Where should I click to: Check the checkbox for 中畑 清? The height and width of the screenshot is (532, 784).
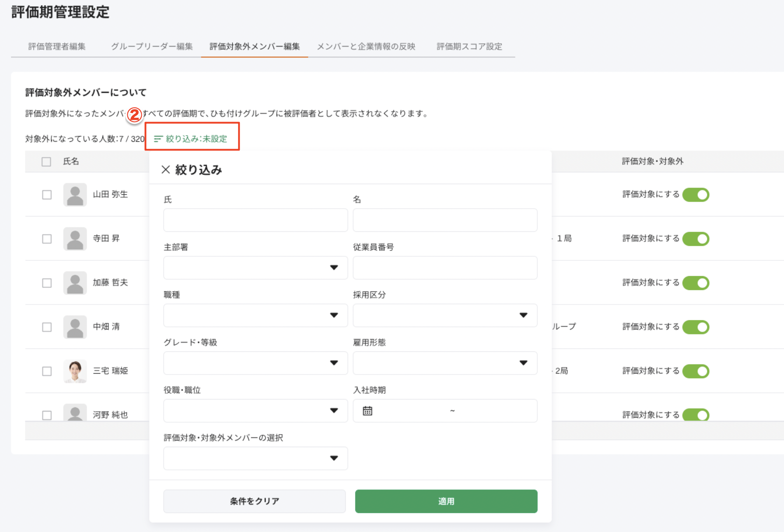(47, 327)
